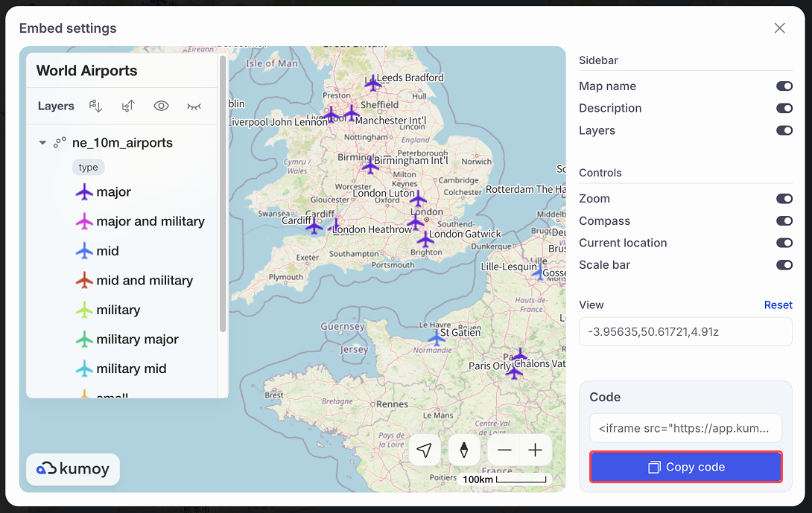Click the compass icon on map
Image resolution: width=812 pixels, height=513 pixels.
(463, 450)
